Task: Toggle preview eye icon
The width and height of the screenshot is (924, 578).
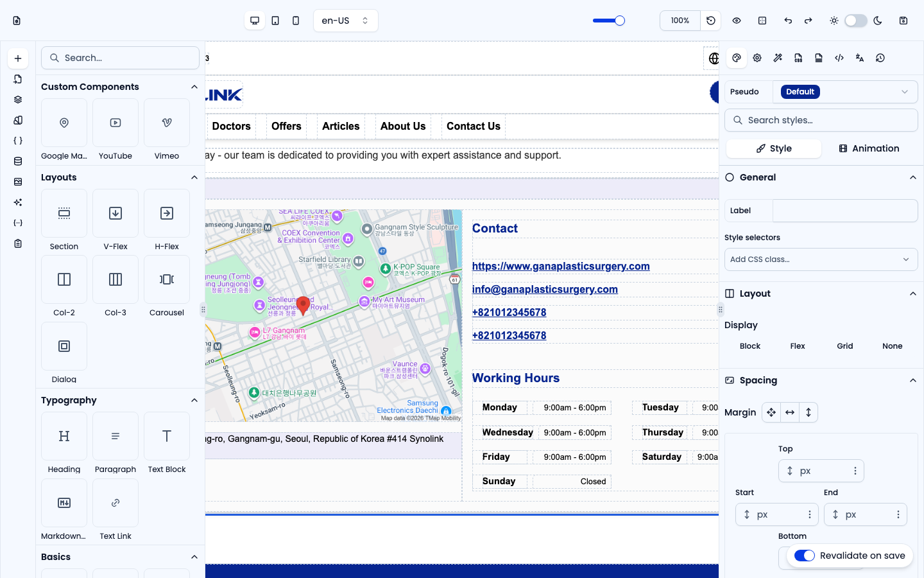Action: (x=737, y=21)
